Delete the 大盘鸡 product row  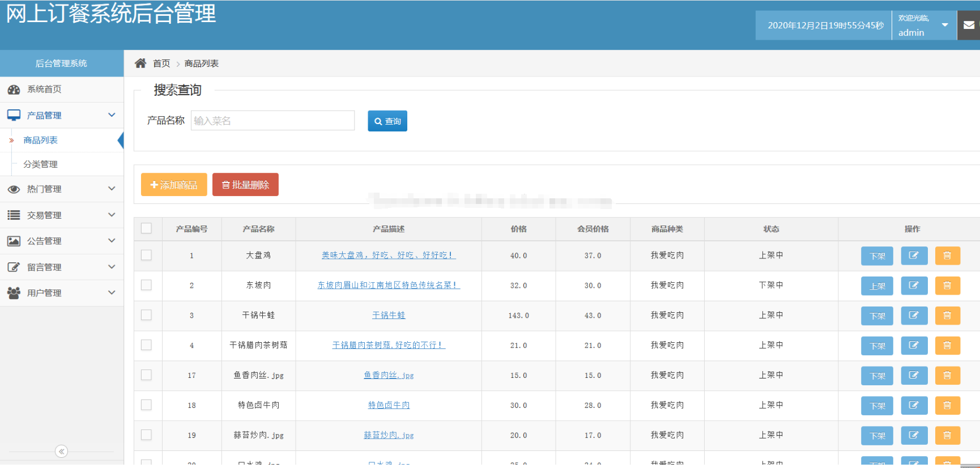click(x=947, y=256)
